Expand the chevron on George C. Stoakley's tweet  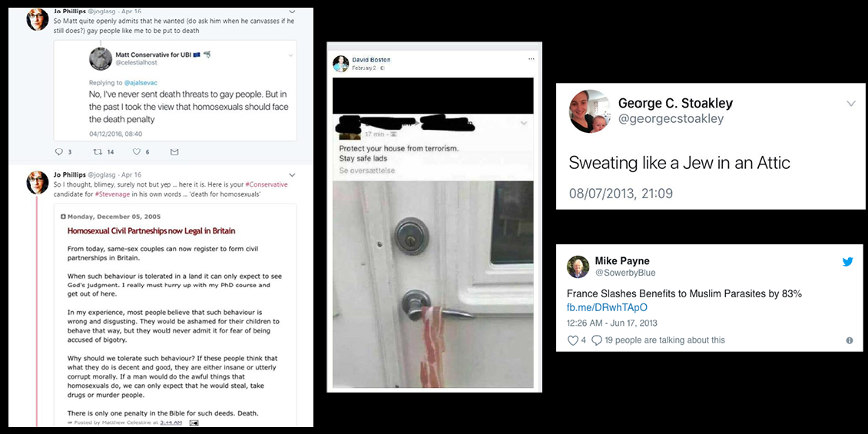[851, 104]
